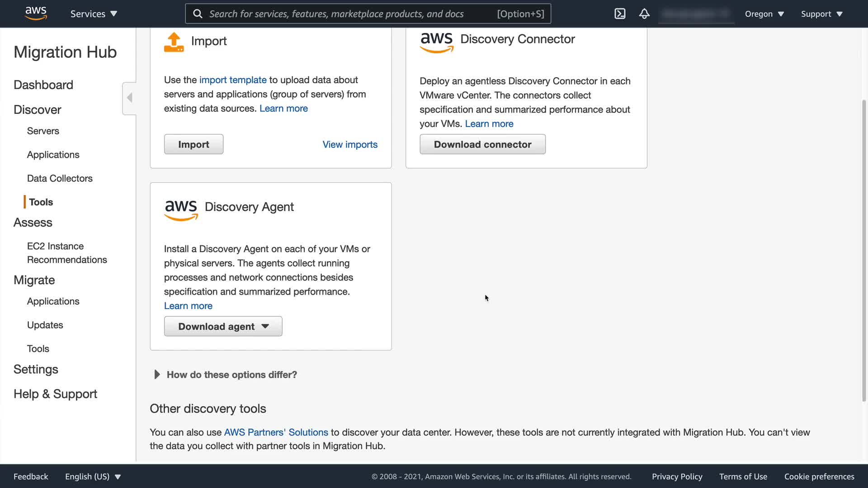Screen dimensions: 868x488
Task: Open the English (US) language selector
Action: (93, 476)
